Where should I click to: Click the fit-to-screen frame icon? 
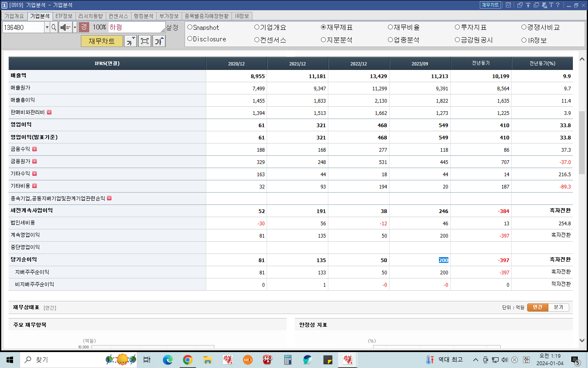[145, 41]
